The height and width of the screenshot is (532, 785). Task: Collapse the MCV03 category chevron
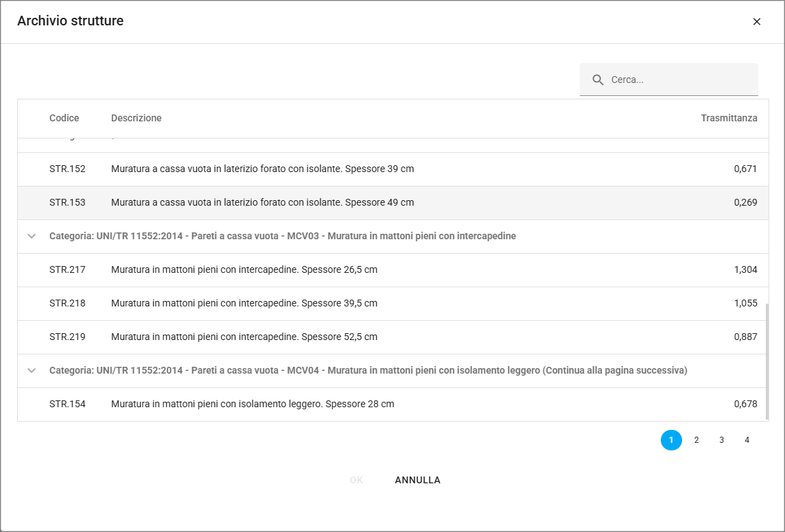(31, 236)
